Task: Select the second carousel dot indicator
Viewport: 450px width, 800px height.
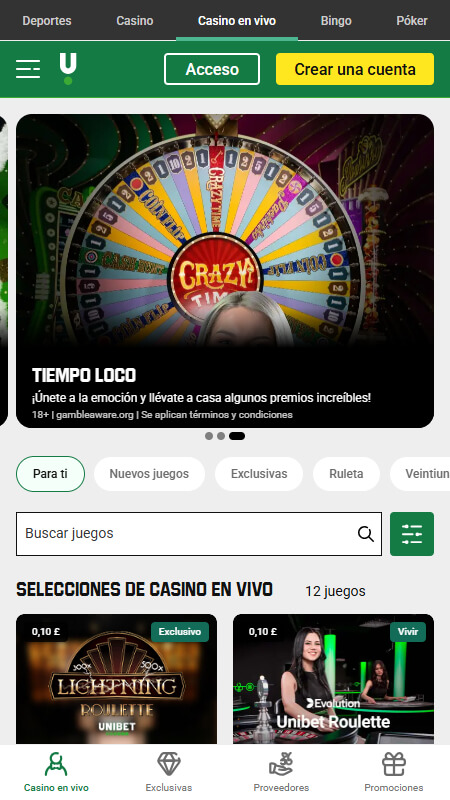Action: pos(221,436)
